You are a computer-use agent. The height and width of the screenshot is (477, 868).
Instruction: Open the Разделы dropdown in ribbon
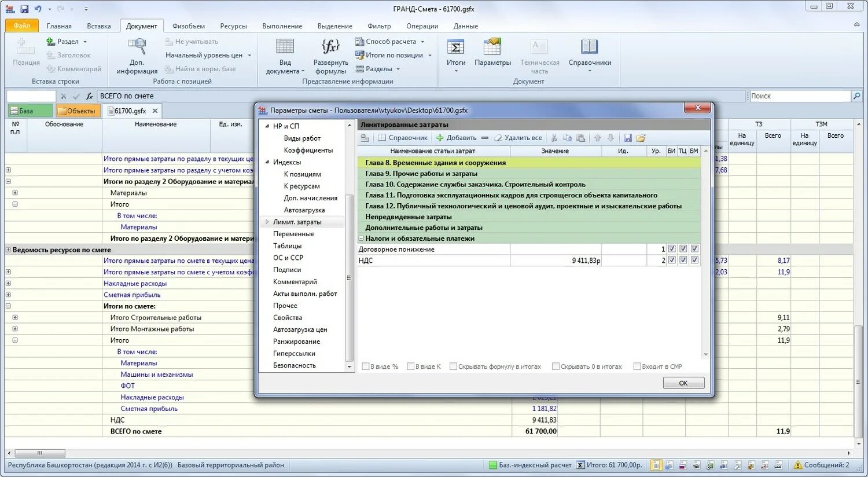(378, 69)
